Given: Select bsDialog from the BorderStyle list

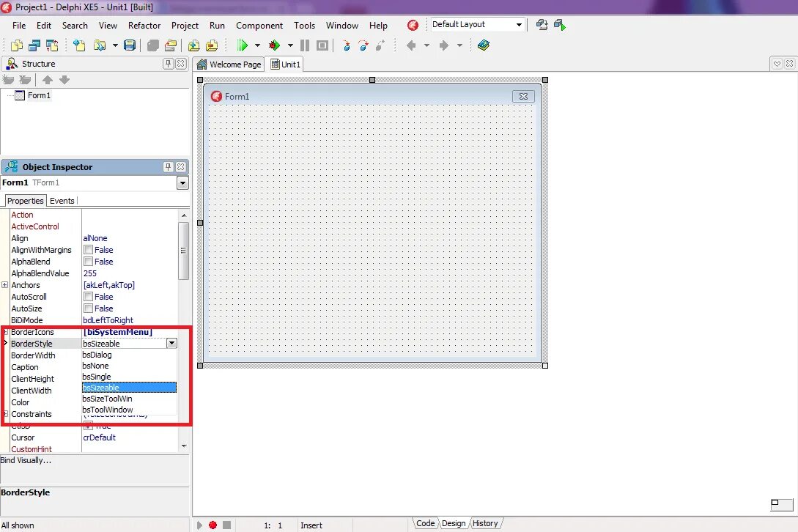Looking at the screenshot, I should 129,355.
